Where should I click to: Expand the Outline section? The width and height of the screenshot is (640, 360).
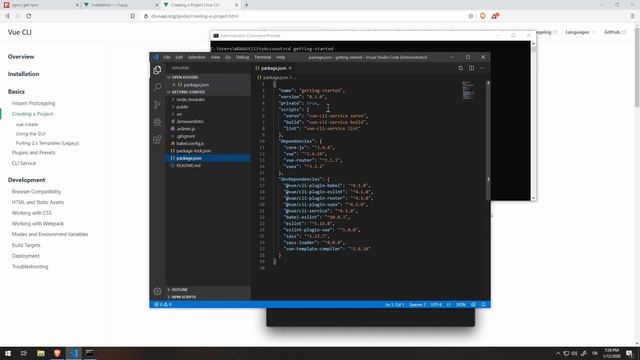[x=208, y=290]
